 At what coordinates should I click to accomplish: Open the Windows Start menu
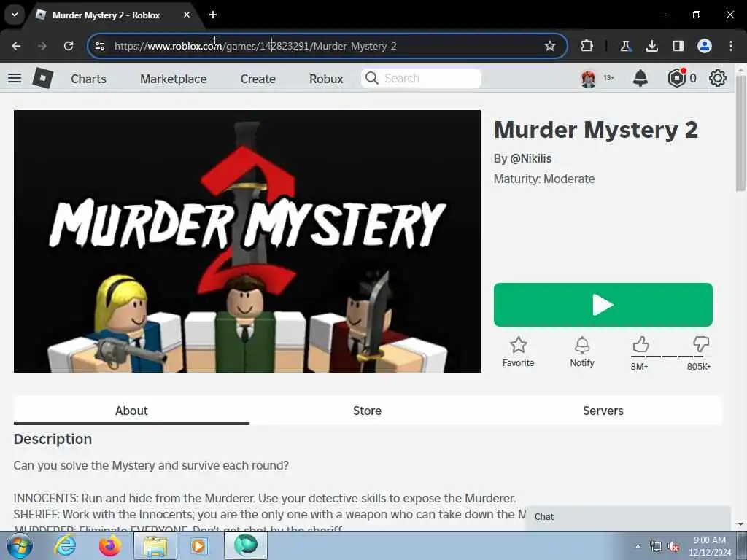click(x=20, y=545)
